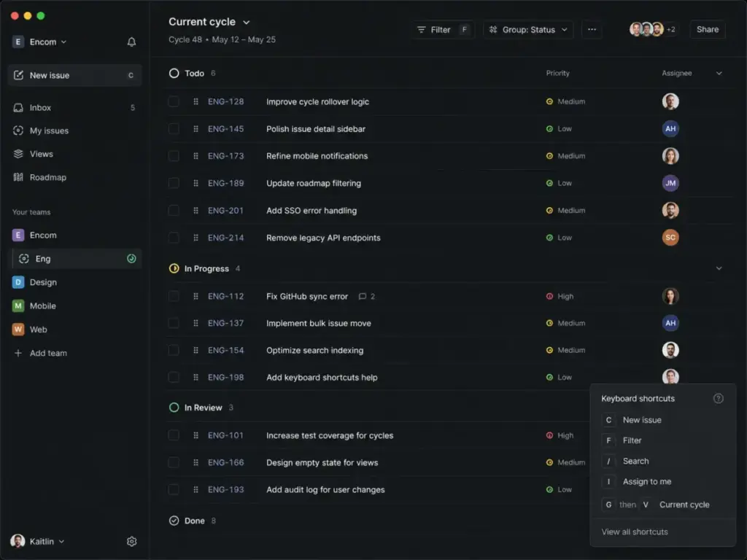Check the ENG-154 checkbox
The height and width of the screenshot is (560, 747).
click(174, 350)
